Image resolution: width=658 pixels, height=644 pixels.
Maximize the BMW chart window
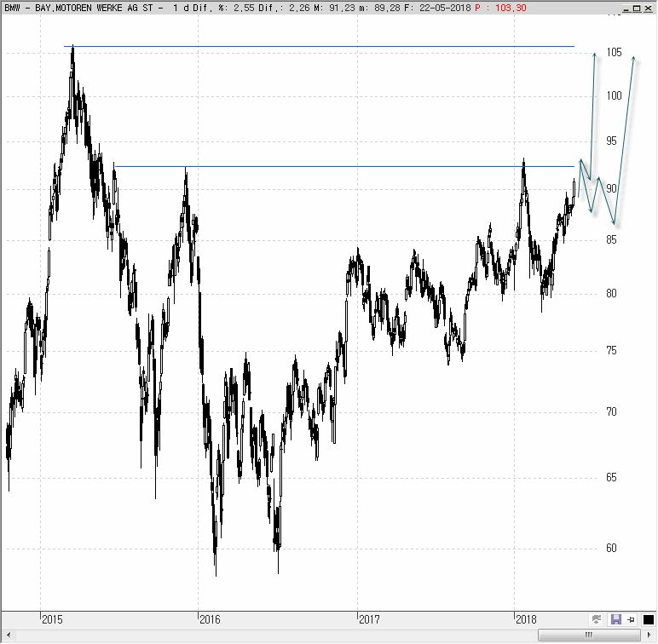pyautogui.click(x=637, y=9)
